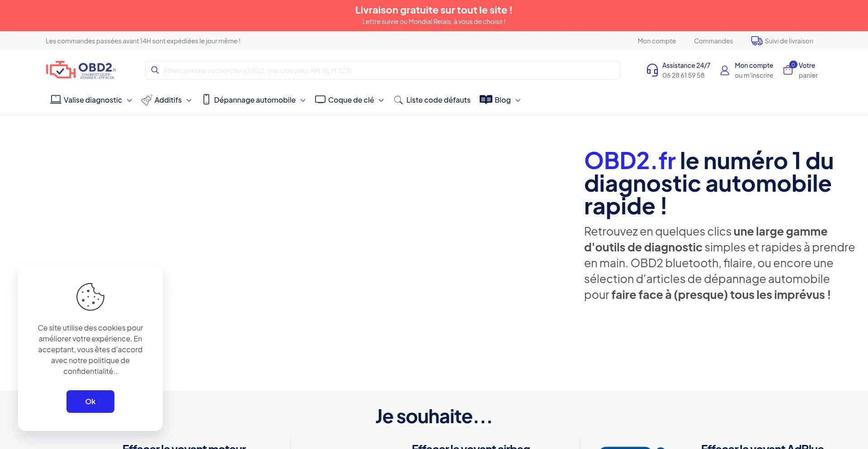The image size is (868, 449).
Task: Click the search magnifier icon
Action: pyautogui.click(x=155, y=70)
